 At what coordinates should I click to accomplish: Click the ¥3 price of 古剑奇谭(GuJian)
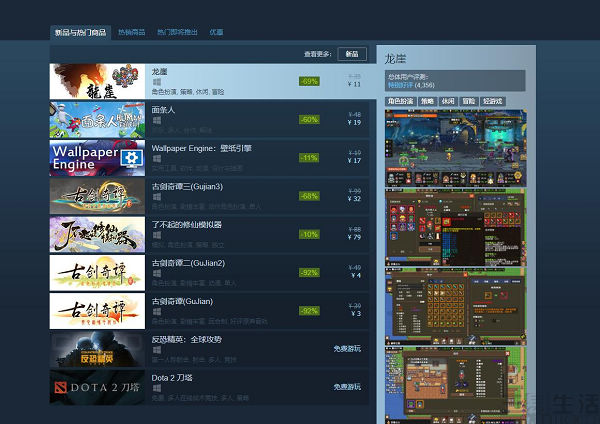[x=356, y=314]
